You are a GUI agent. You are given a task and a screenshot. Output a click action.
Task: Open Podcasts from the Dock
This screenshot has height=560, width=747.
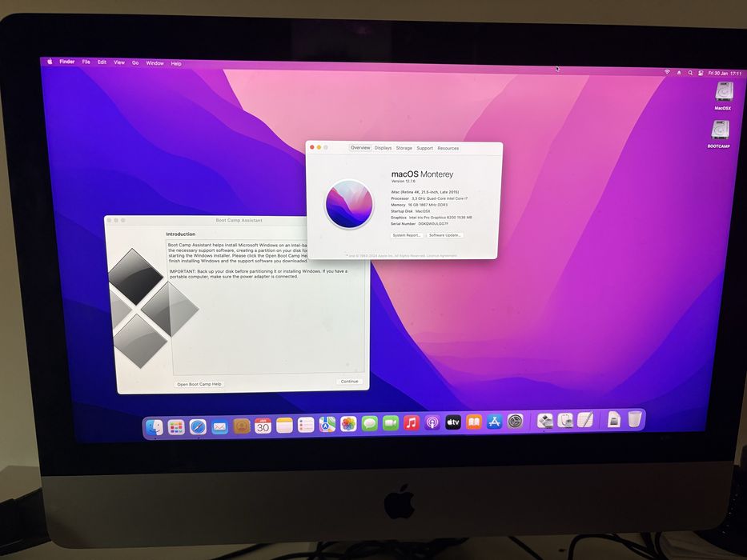[432, 422]
